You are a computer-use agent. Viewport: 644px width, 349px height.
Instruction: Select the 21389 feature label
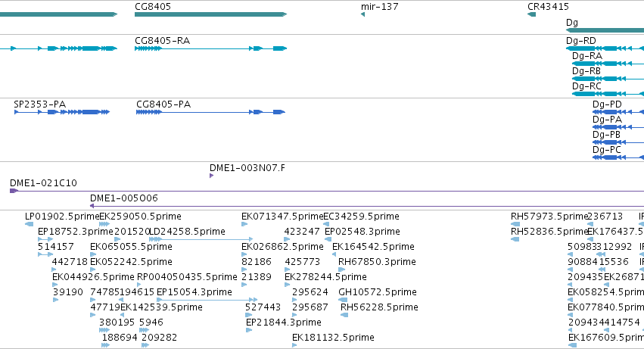pos(257,278)
